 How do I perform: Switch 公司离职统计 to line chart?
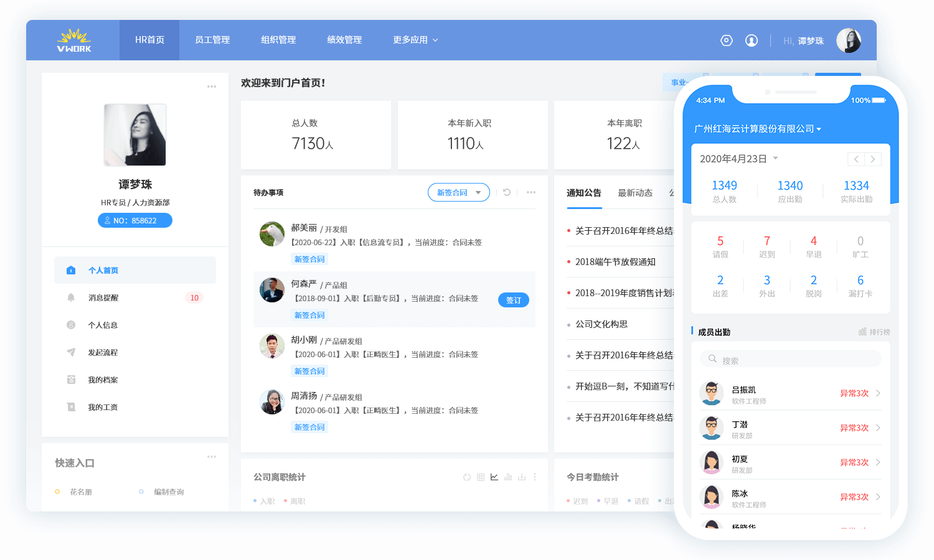pyautogui.click(x=494, y=477)
